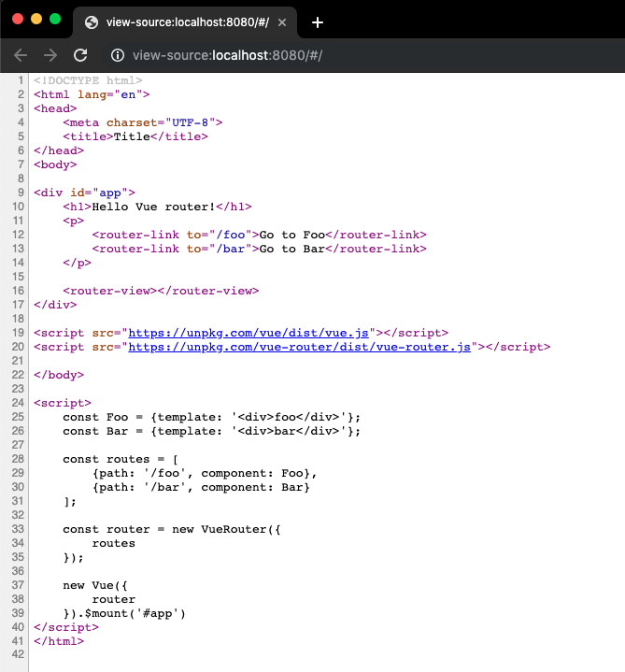Open a new tab with plus button
The image size is (625, 672).
(318, 22)
